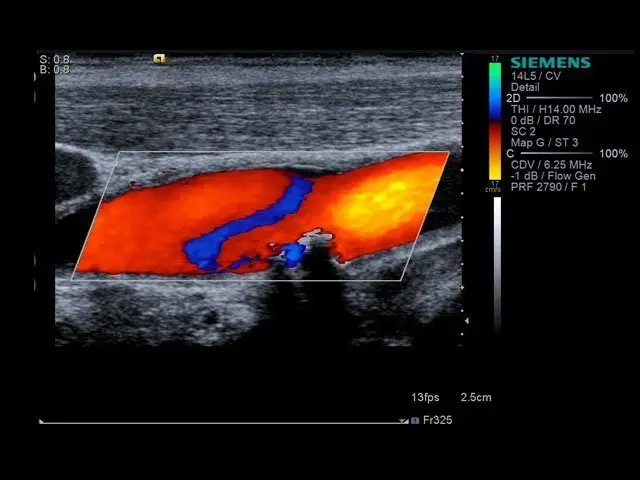Screen dimensions: 640x480
Task: Click the Map G / ST 3 setting
Action: pos(546,142)
